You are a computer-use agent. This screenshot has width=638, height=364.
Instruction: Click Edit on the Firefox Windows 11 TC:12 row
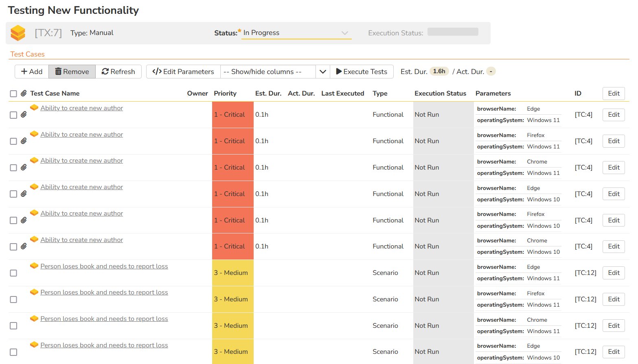click(614, 299)
